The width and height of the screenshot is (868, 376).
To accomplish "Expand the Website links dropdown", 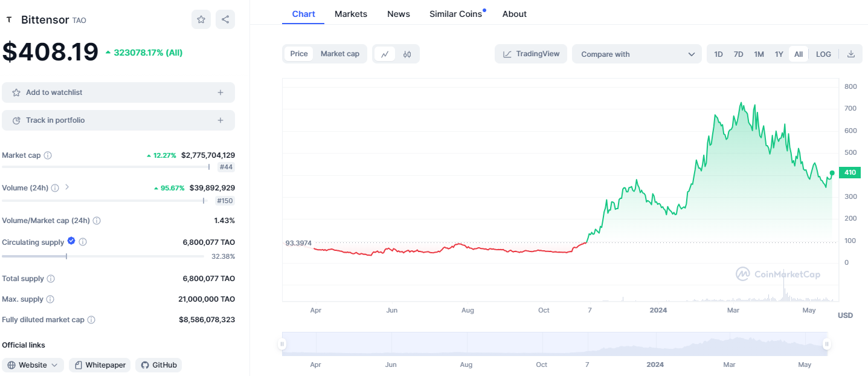I will [33, 365].
